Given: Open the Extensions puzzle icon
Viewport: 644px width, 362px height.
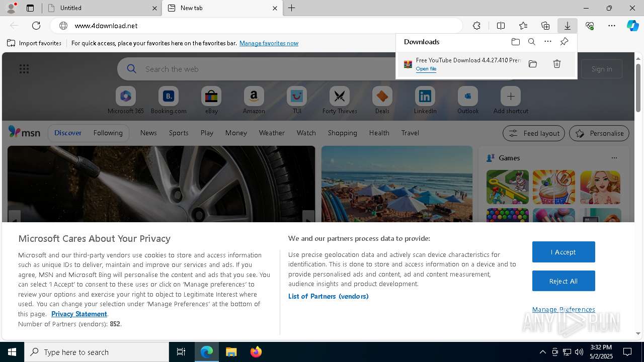Looking at the screenshot, I should tap(476, 26).
